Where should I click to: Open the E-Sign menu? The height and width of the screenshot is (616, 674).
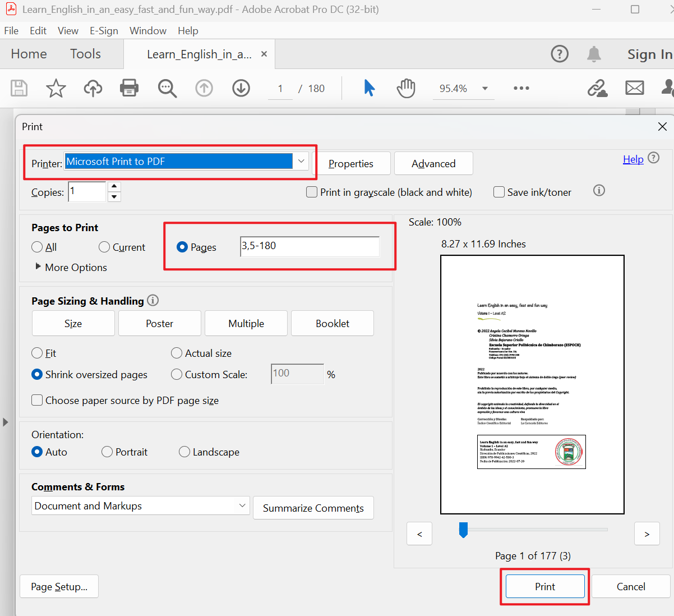[104, 30]
